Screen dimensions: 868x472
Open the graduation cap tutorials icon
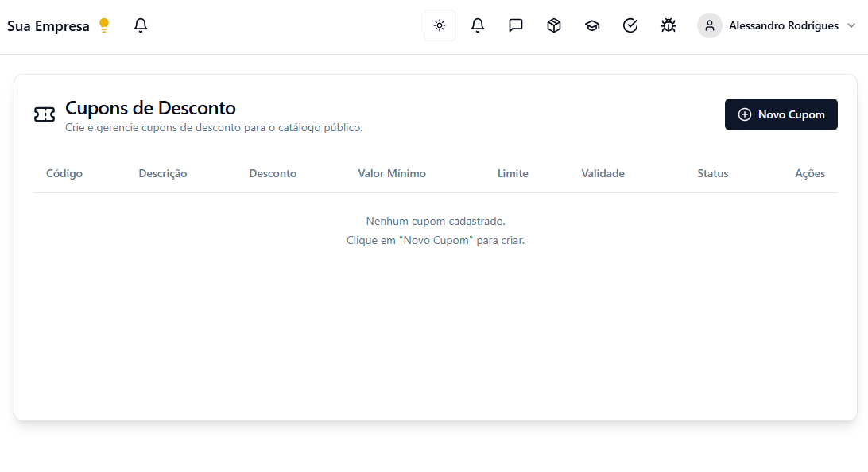click(x=591, y=25)
